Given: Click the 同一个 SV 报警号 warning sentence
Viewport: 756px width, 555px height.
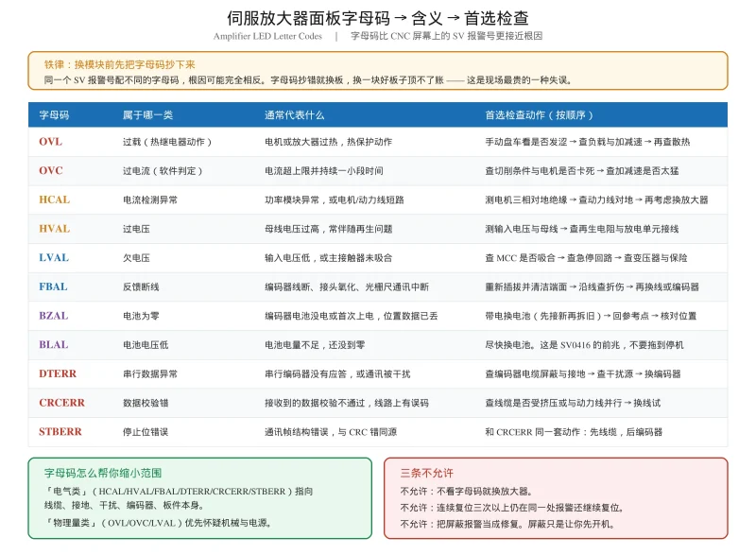Looking at the screenshot, I should tap(308, 80).
